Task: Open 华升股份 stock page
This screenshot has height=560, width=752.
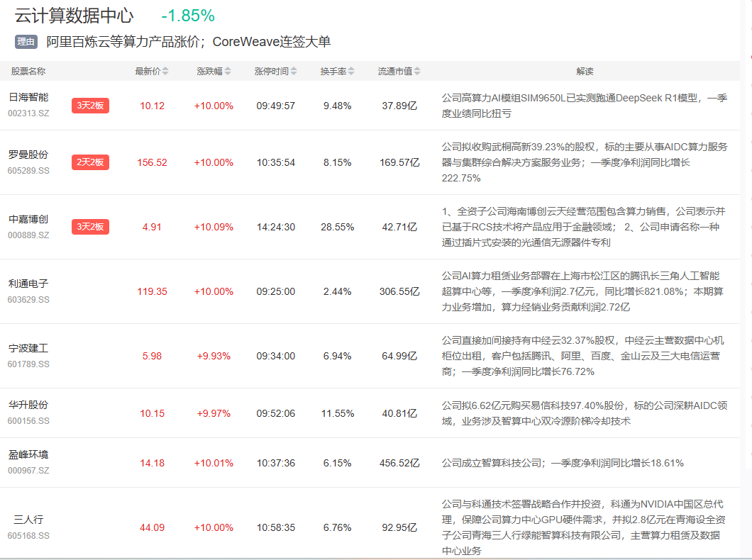Action: coord(28,405)
